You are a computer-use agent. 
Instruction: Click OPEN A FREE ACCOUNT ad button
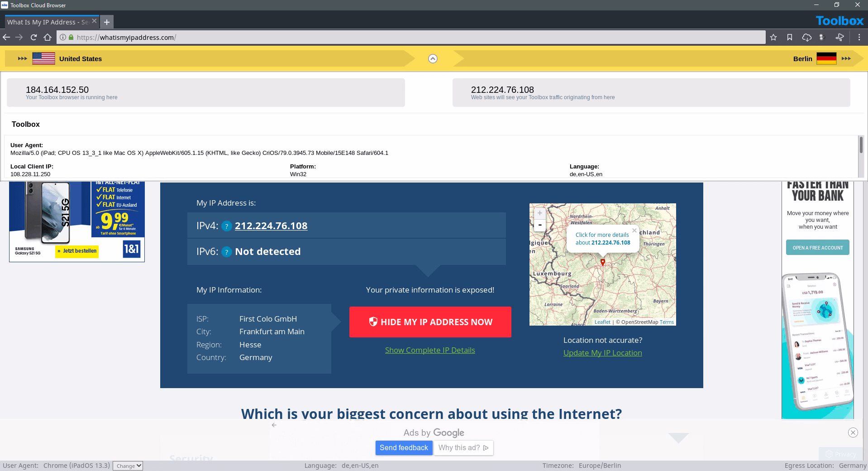pyautogui.click(x=817, y=248)
